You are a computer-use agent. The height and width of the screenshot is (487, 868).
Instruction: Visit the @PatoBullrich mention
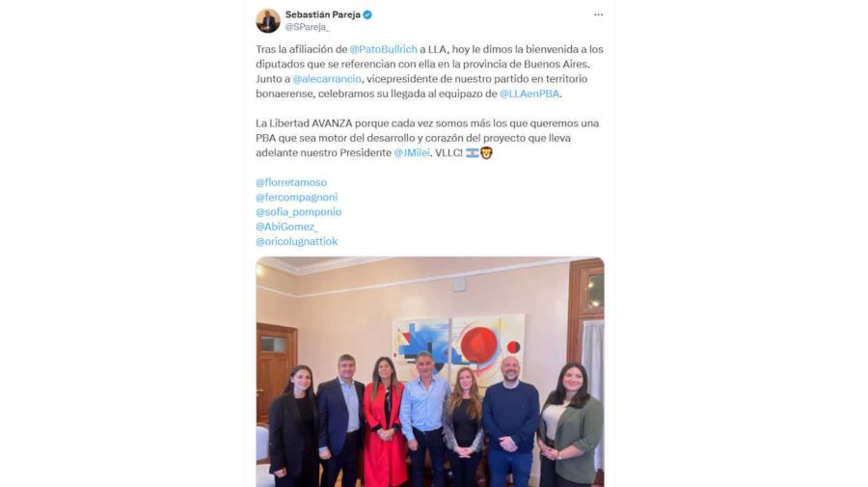[x=384, y=49]
